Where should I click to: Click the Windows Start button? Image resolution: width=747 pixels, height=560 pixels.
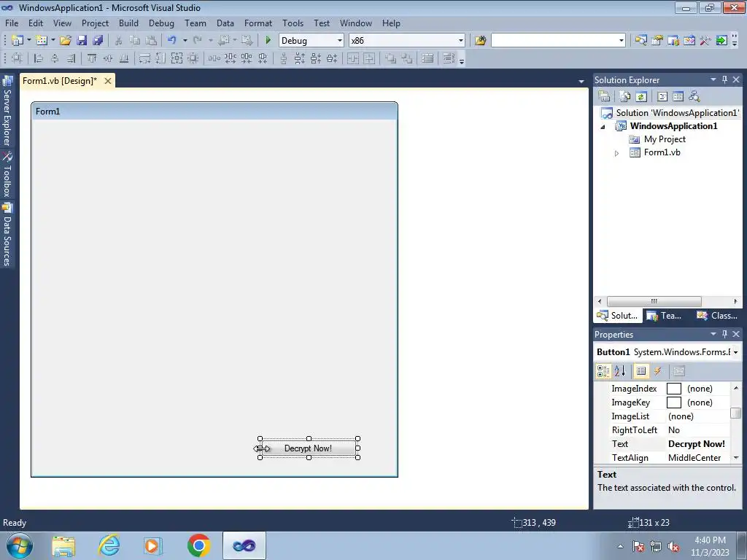tap(20, 545)
